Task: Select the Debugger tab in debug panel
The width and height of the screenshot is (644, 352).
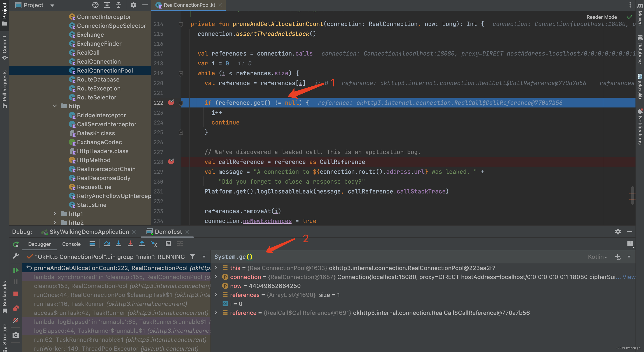Action: (x=39, y=244)
